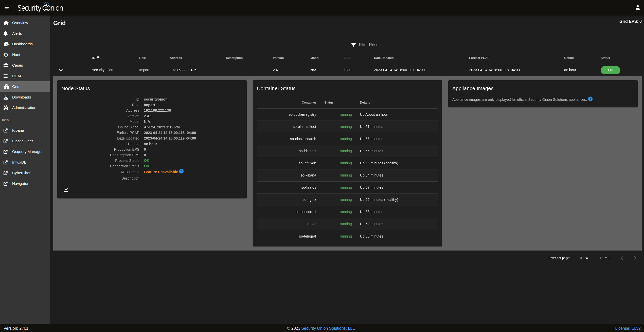
Task: Click RAID Status help question icon
Action: tap(181, 171)
